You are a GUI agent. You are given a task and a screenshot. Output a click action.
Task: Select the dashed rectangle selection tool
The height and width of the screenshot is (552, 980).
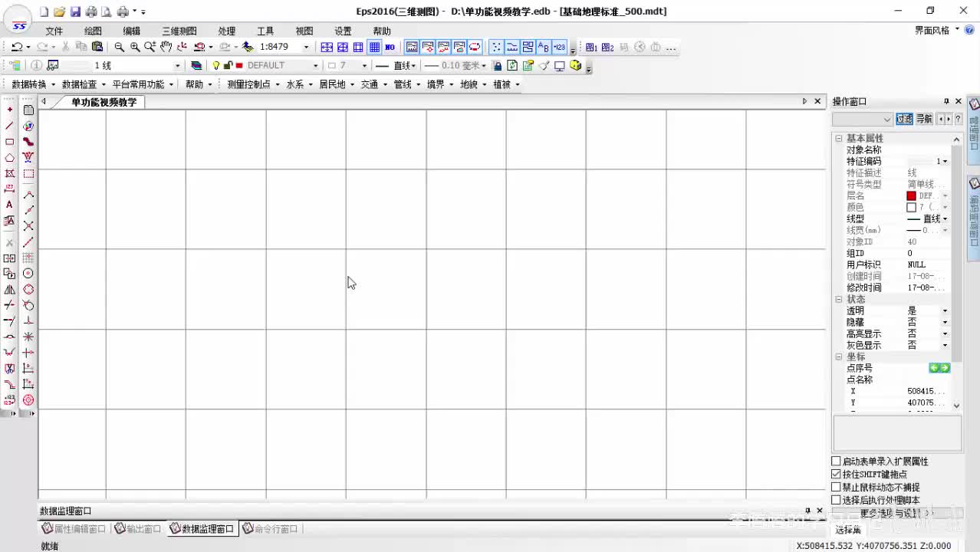click(x=28, y=174)
